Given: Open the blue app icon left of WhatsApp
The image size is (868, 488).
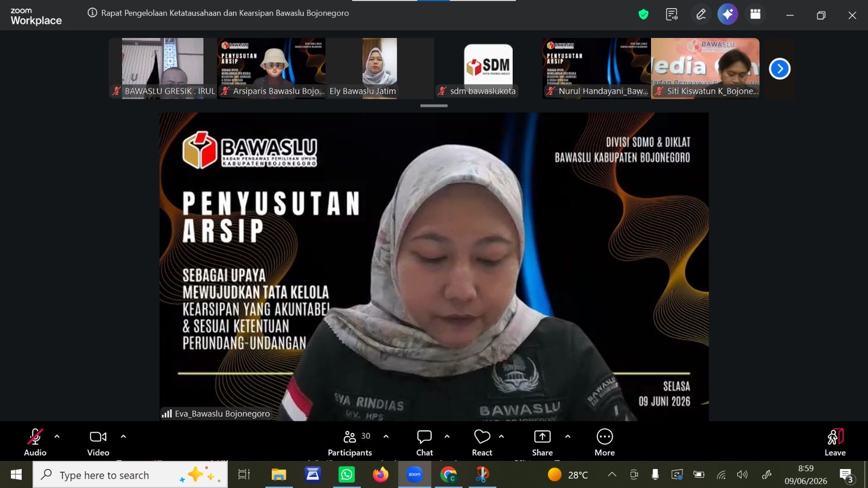Looking at the screenshot, I should tap(313, 475).
